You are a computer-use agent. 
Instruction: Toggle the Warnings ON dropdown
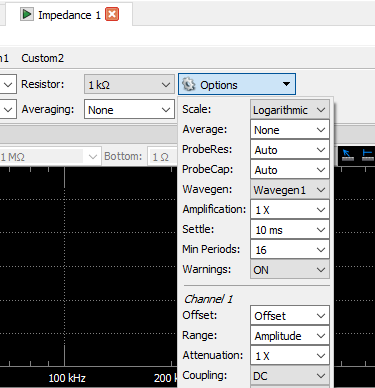click(x=290, y=270)
